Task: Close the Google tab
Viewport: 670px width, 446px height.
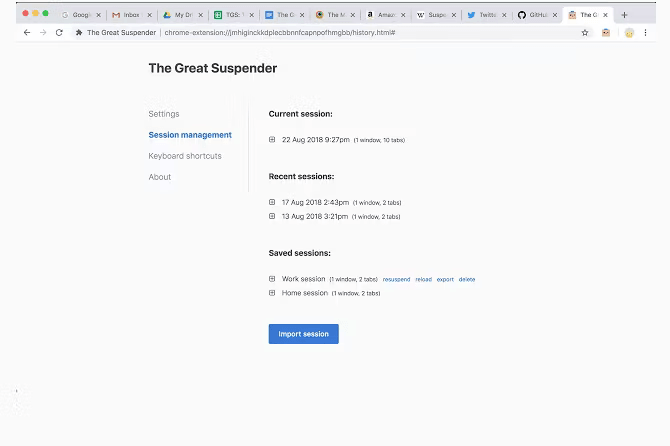Action: [x=98, y=15]
